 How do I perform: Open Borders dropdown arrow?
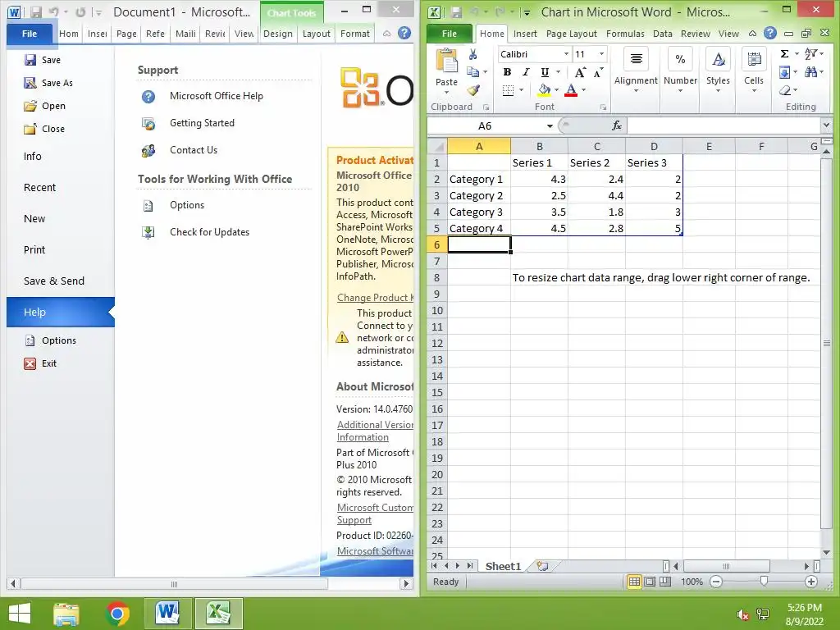[x=521, y=90]
